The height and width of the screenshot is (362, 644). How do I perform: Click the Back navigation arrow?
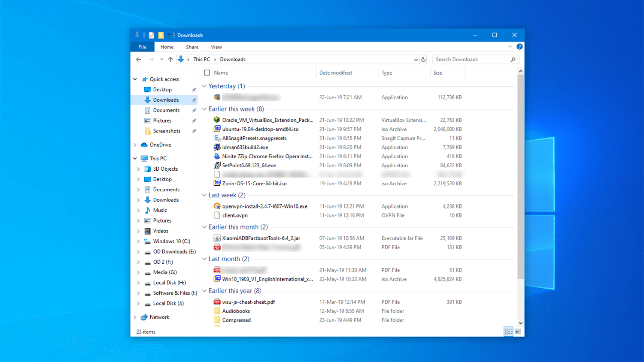(138, 59)
